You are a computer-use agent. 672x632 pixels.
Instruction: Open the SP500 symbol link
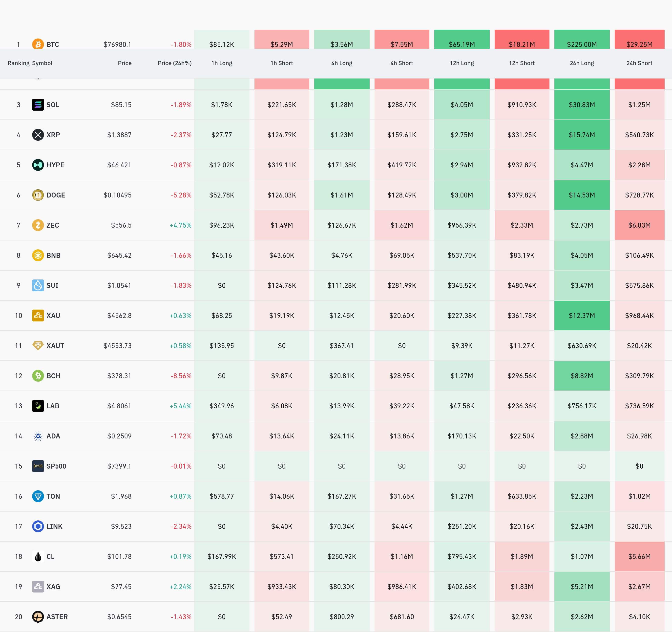[x=56, y=466]
